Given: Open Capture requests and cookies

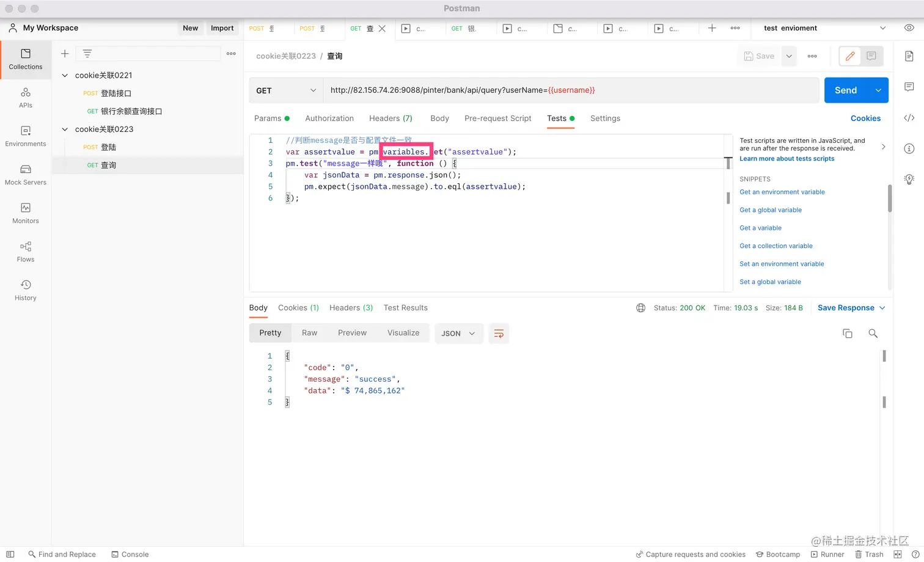Looking at the screenshot, I should [x=691, y=555].
